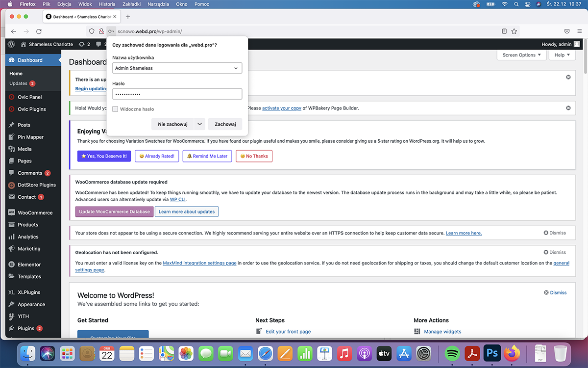588x368 pixels.
Task: Open the Narzędzia menu
Action: tap(158, 4)
